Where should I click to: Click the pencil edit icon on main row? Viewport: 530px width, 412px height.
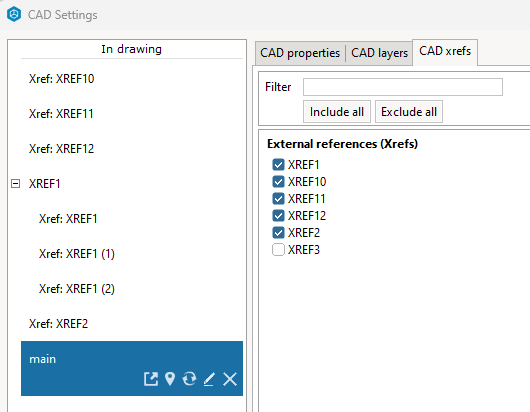tap(209, 379)
